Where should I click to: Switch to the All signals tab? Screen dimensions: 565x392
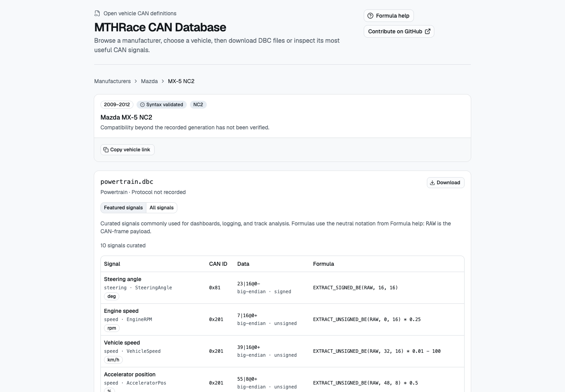(161, 208)
